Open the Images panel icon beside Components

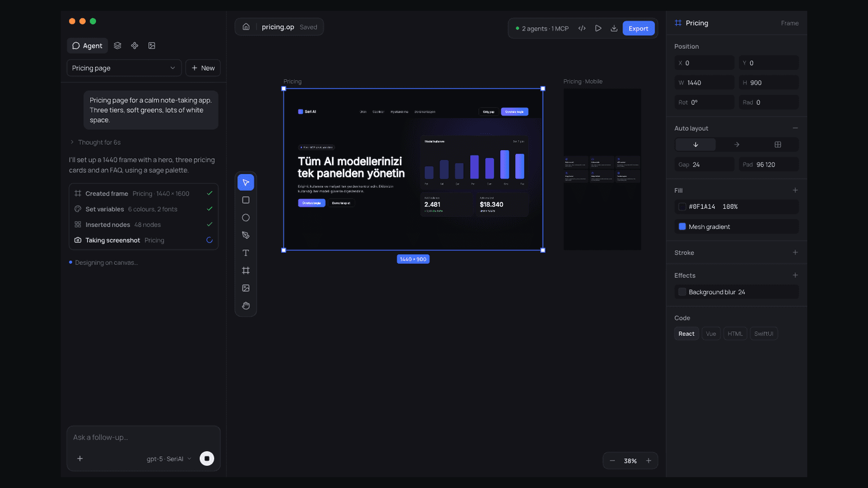(152, 46)
